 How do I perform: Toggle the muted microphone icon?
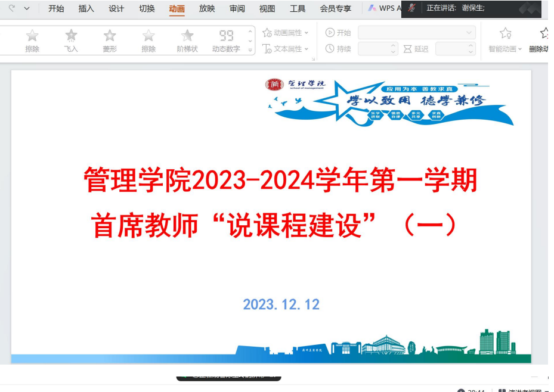click(x=411, y=8)
